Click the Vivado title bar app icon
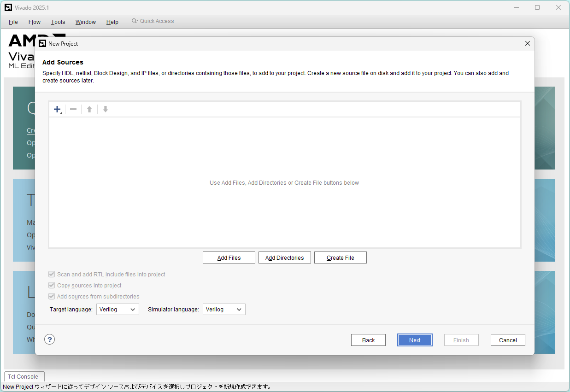 coord(8,7)
